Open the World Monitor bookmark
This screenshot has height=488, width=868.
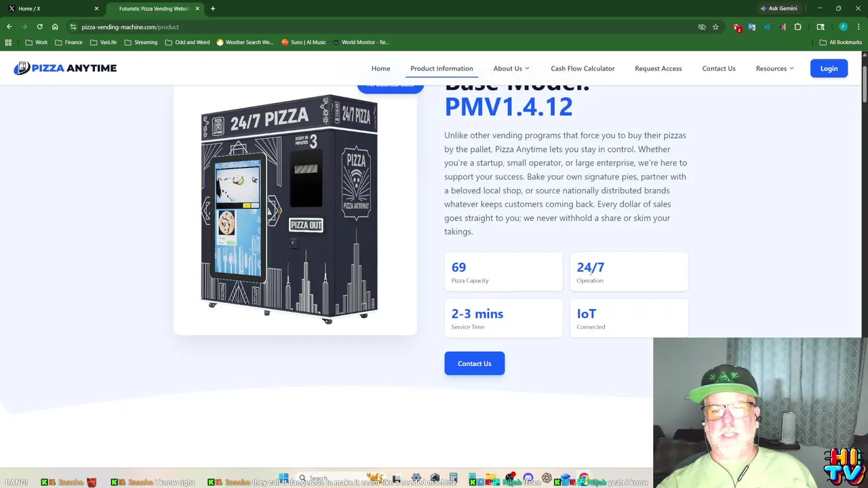tap(361, 42)
